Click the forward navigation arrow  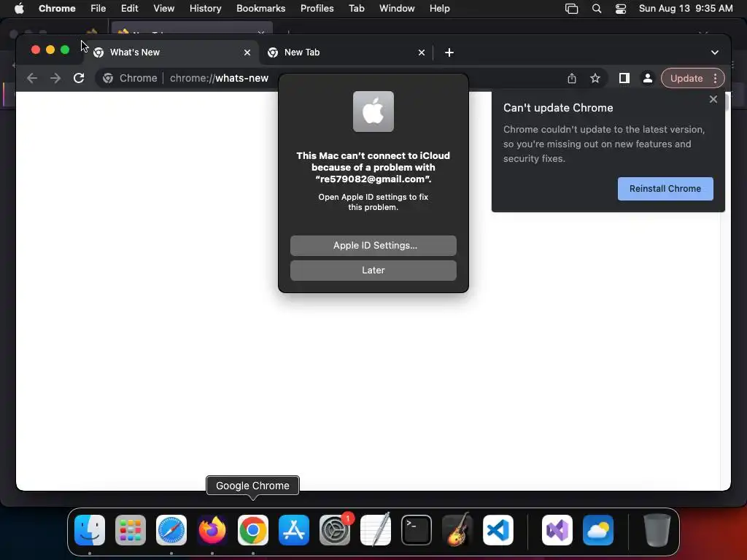[55, 78]
